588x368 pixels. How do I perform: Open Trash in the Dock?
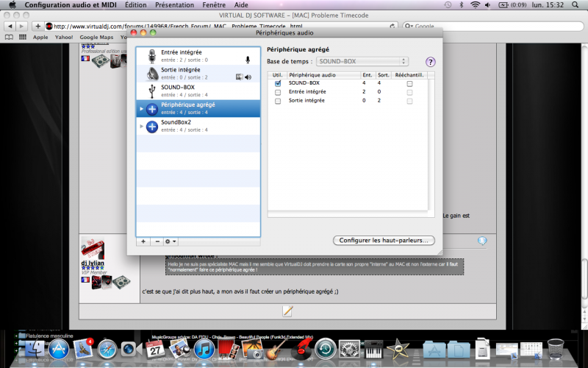(556, 348)
